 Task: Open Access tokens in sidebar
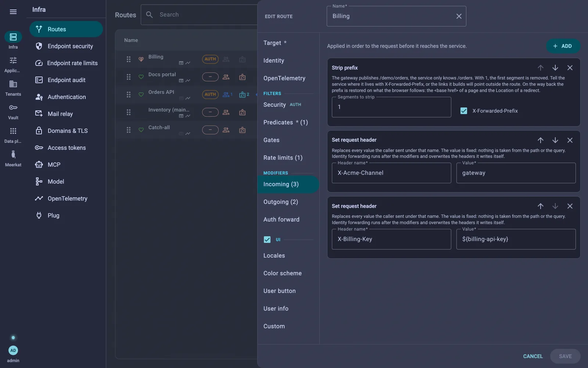(x=66, y=148)
